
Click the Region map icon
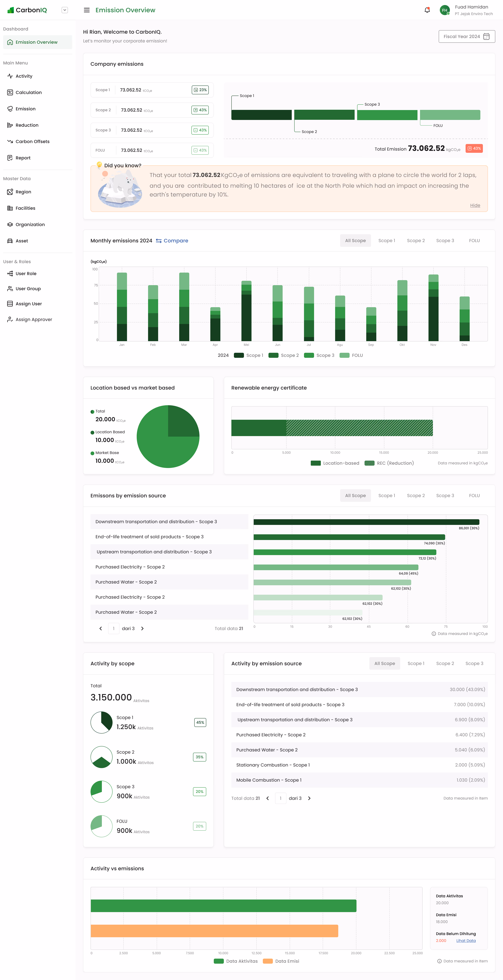pyautogui.click(x=10, y=192)
